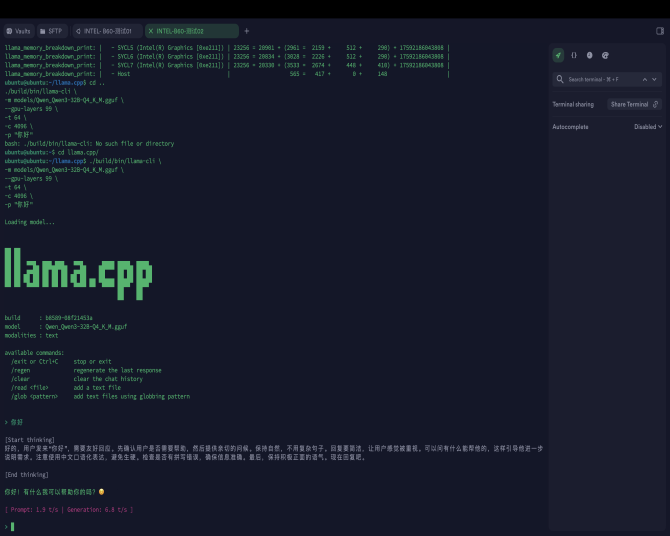
Task: Click the magnifier icon in terminal search
Action: point(560,79)
